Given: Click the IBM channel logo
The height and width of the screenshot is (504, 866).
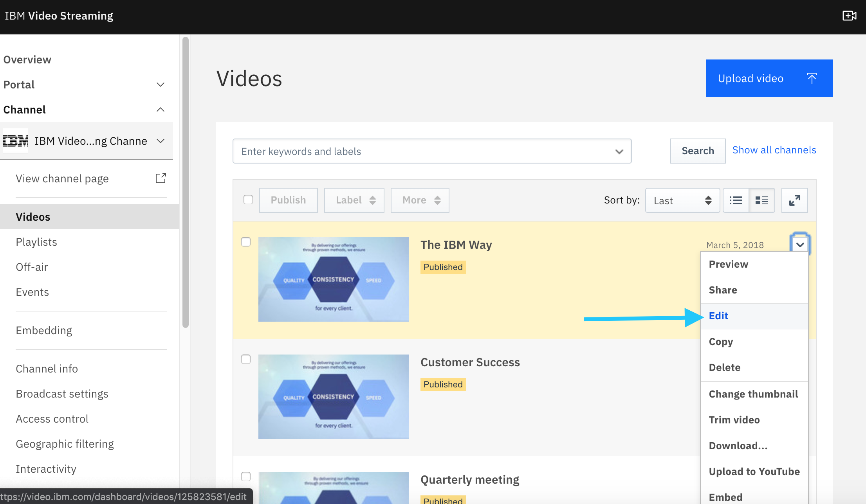Looking at the screenshot, I should tap(16, 141).
